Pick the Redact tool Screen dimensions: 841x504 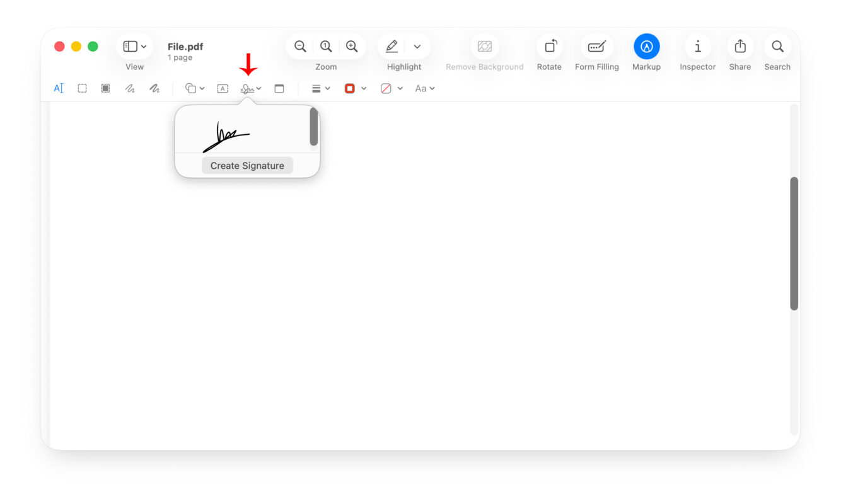click(105, 89)
